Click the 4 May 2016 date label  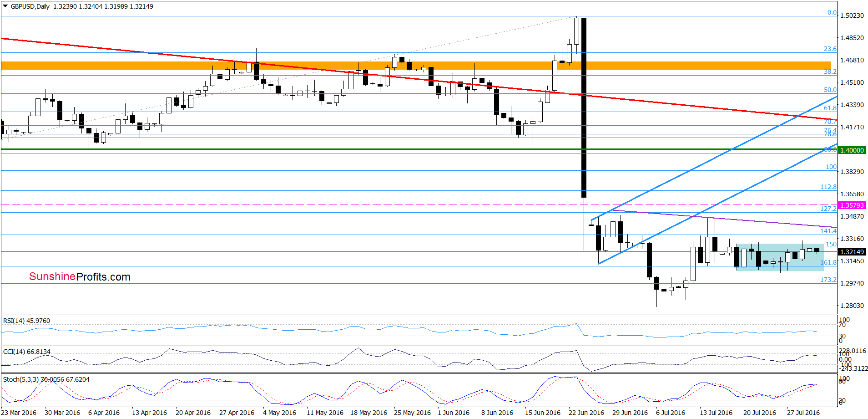pos(280,413)
